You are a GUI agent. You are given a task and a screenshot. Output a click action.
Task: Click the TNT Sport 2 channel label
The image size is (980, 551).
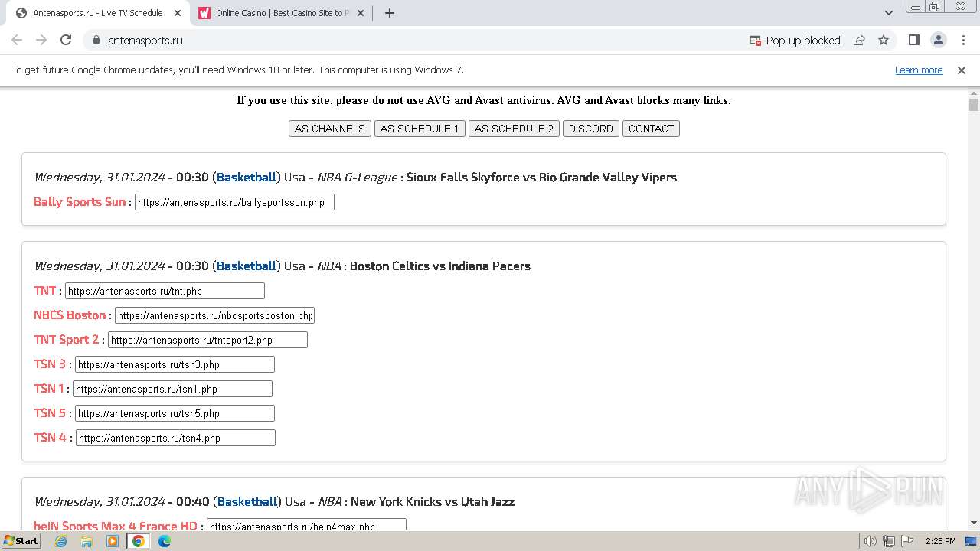pos(67,340)
